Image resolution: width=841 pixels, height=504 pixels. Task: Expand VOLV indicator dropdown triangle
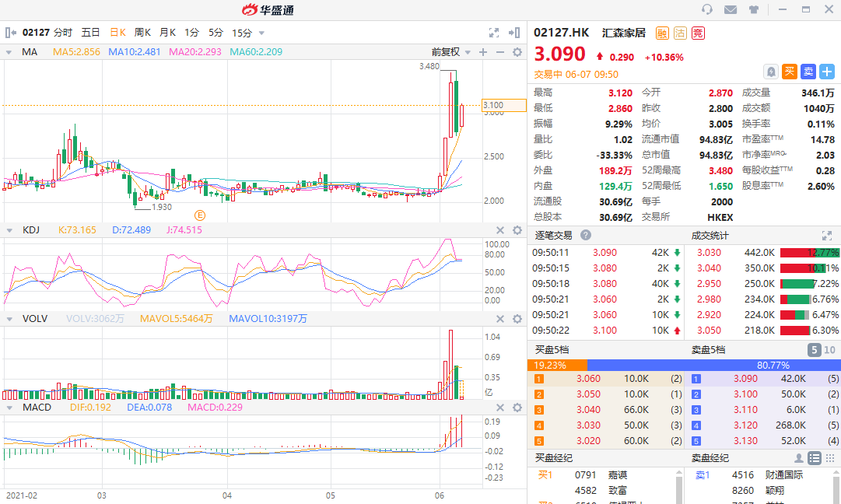coord(9,319)
